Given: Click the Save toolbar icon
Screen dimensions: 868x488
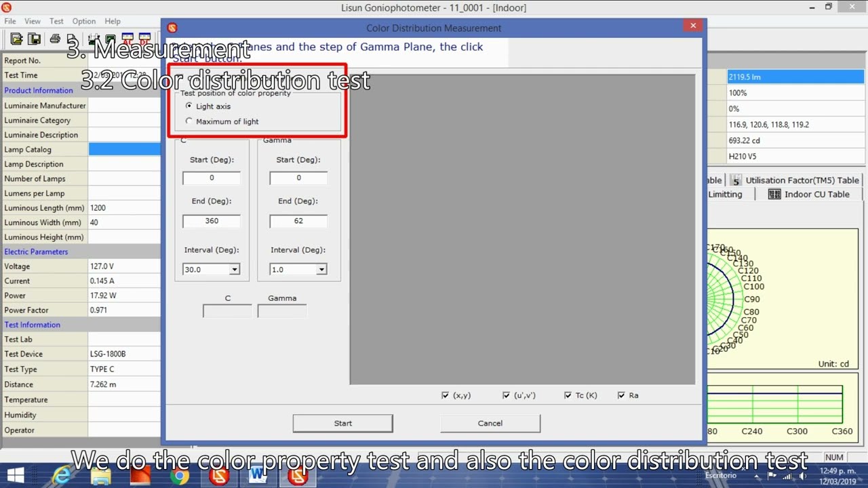Looking at the screenshot, I should pos(33,39).
